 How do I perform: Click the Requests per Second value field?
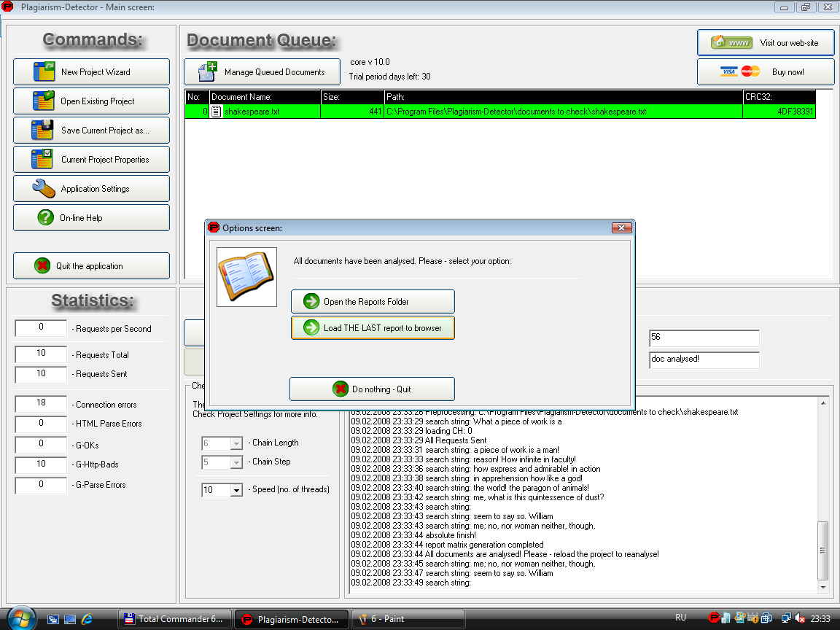(x=42, y=328)
